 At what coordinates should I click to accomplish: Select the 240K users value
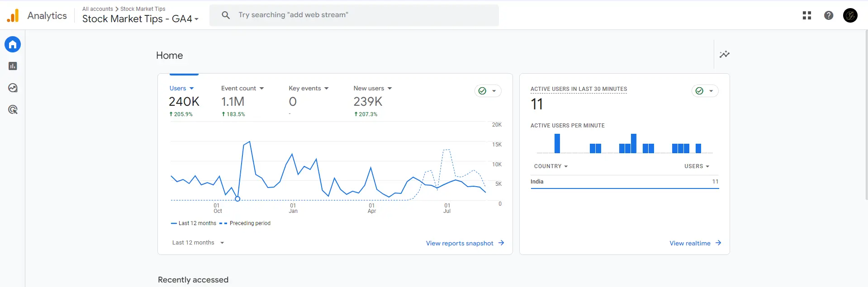tap(184, 102)
